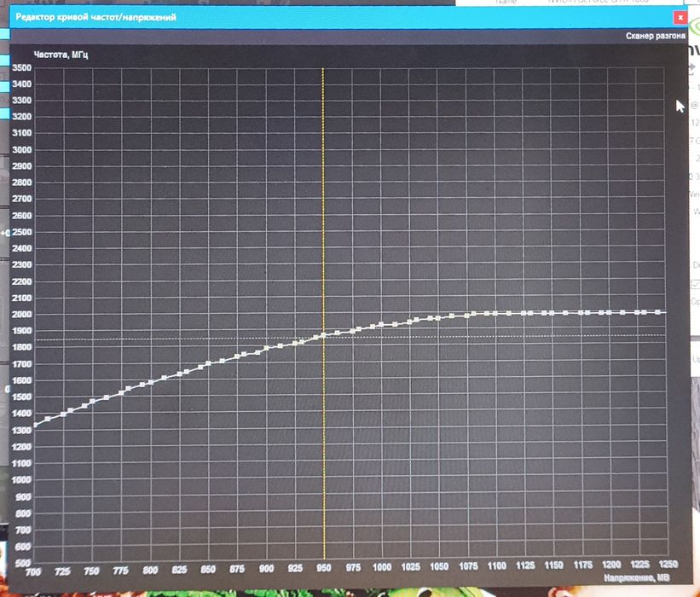Image resolution: width=700 pixels, height=597 pixels.
Task: Click the 950 voltage axis label
Action: (x=324, y=567)
